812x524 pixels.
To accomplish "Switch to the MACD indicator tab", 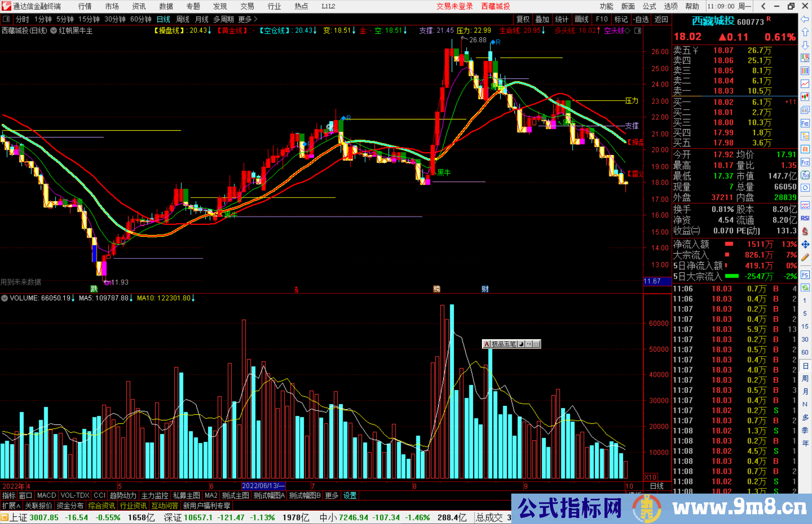I will (x=46, y=495).
